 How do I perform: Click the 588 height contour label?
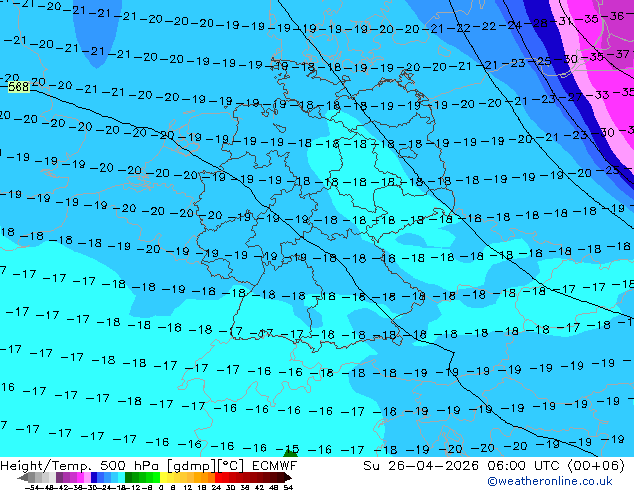tap(19, 87)
